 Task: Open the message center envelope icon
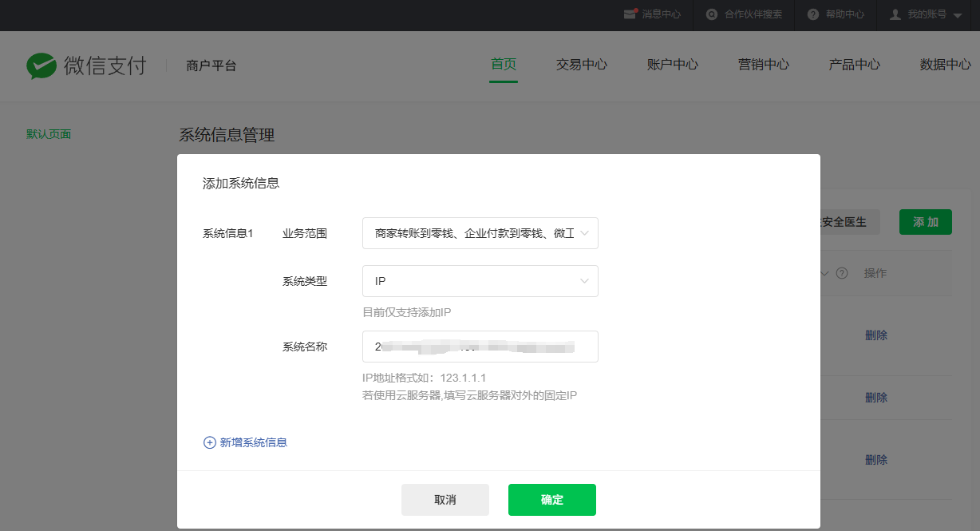630,14
